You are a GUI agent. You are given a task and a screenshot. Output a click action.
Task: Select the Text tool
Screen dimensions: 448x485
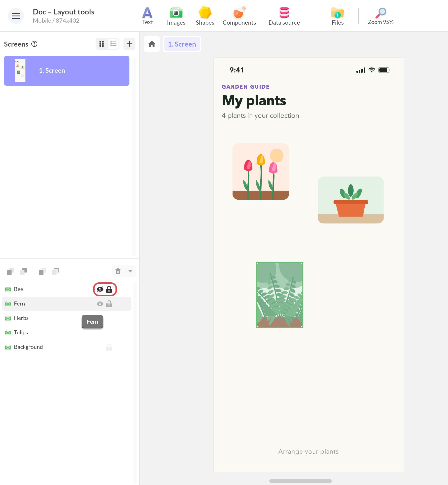[147, 16]
